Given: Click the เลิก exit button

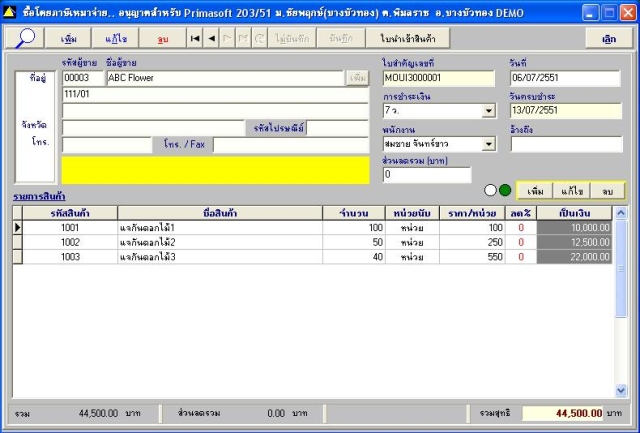Looking at the screenshot, I should [x=607, y=37].
